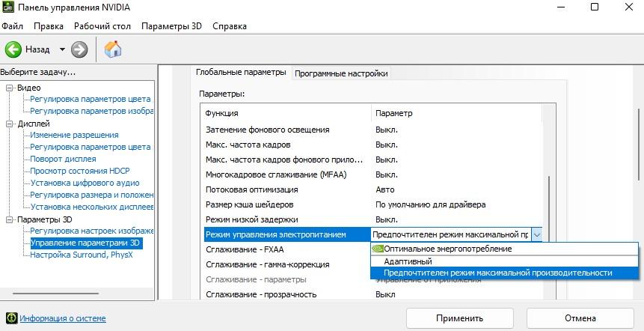
Task: Click the task tree horizontal scrollbar
Action: [x=56, y=294]
